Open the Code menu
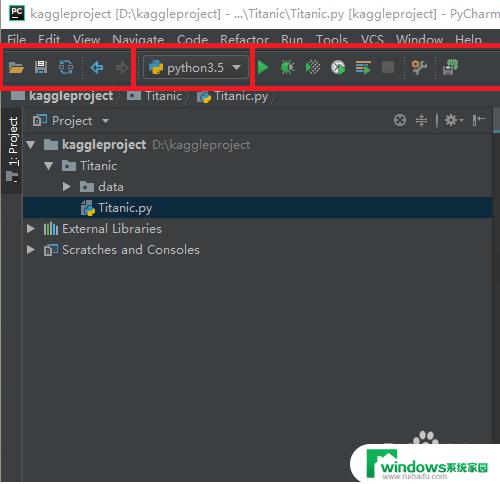 (192, 39)
